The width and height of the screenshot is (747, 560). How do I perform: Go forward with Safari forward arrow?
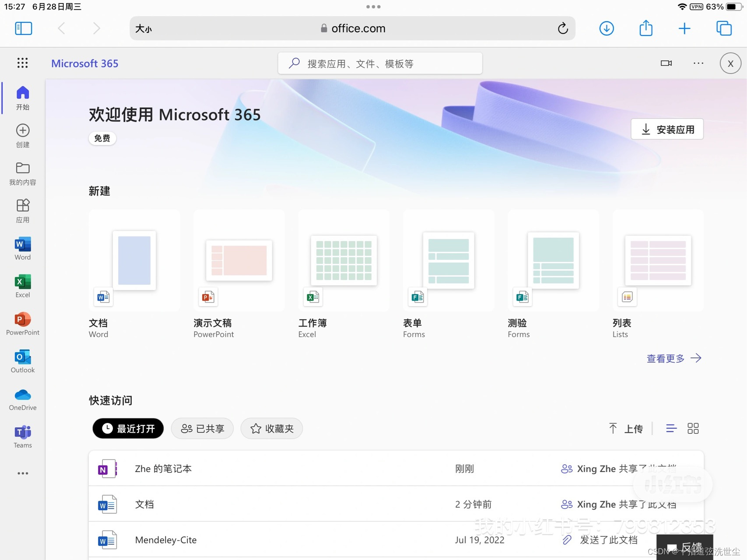click(x=97, y=28)
